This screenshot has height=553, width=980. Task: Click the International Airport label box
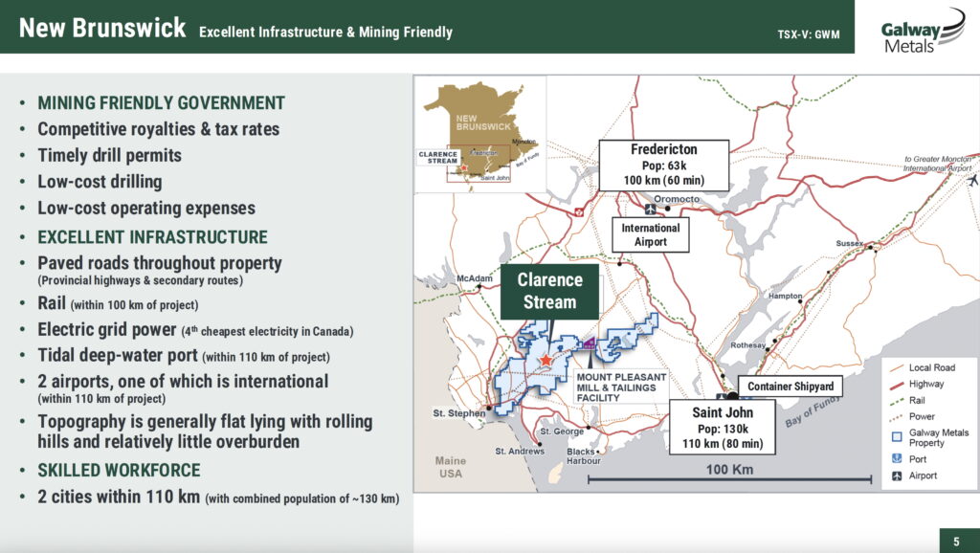tap(651, 234)
